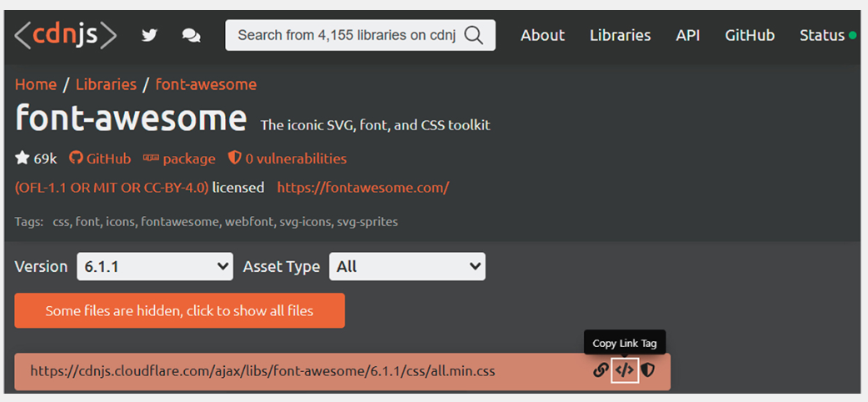Open the API nav item
This screenshot has width=868, height=402.
coord(687,36)
